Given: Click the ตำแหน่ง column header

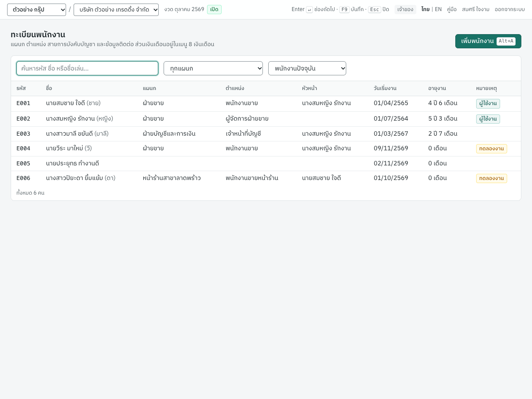Looking at the screenshot, I should [235, 88].
